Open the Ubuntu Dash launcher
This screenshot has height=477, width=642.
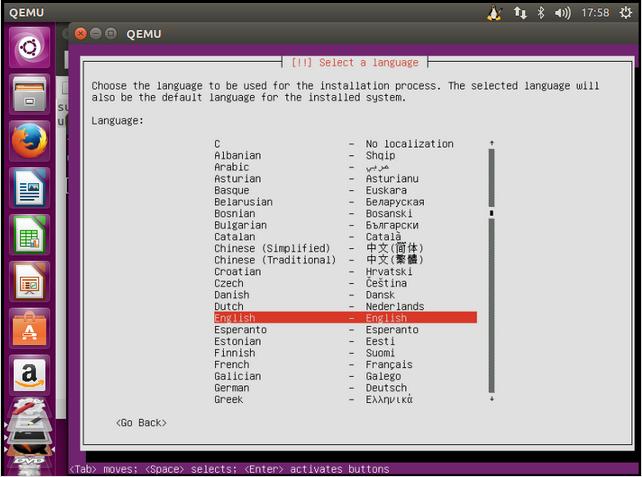(30, 48)
